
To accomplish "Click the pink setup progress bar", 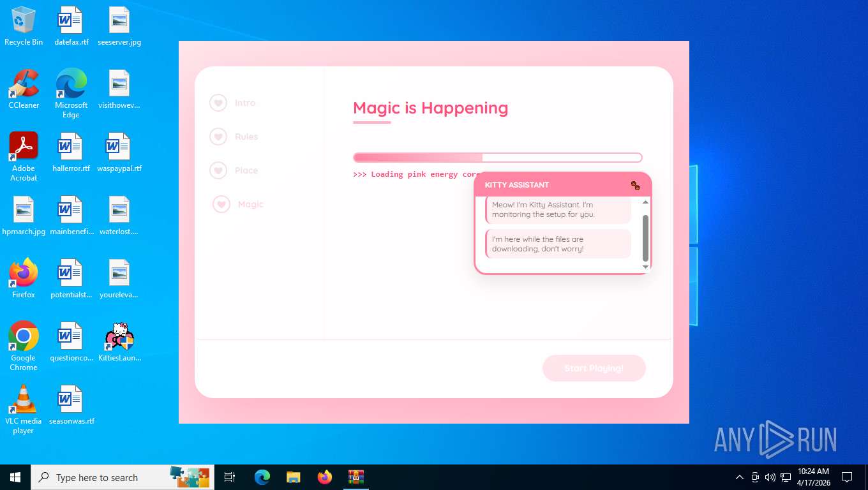I will click(497, 158).
